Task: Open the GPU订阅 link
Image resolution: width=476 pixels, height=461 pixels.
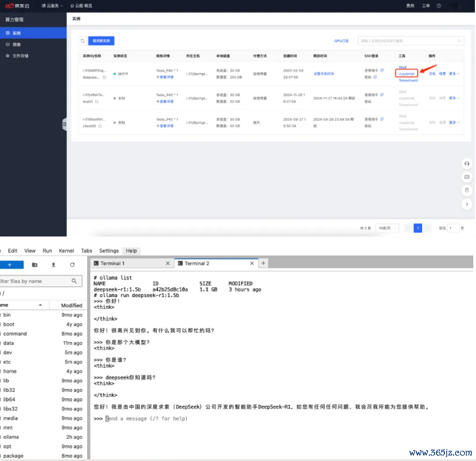Action: coord(341,41)
